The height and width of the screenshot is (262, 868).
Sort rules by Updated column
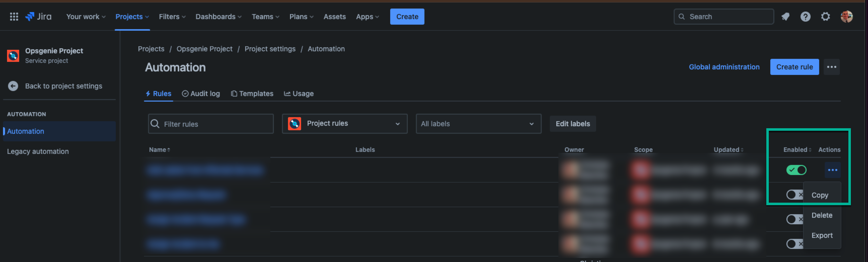[x=728, y=150]
